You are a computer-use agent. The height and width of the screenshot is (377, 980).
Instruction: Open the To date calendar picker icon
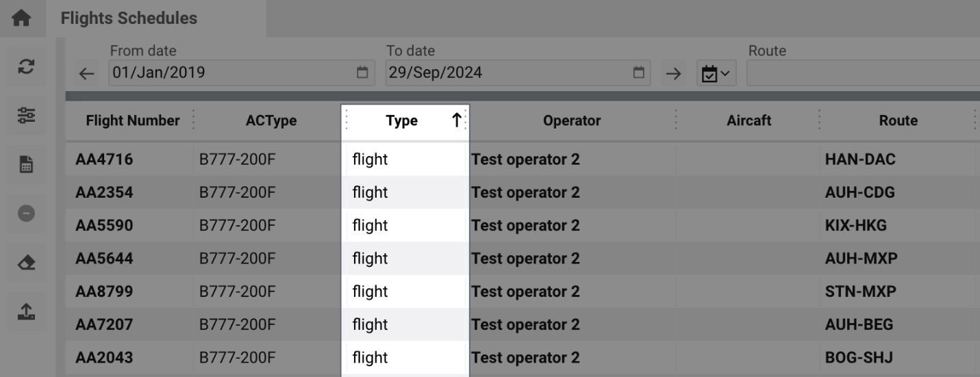click(638, 73)
